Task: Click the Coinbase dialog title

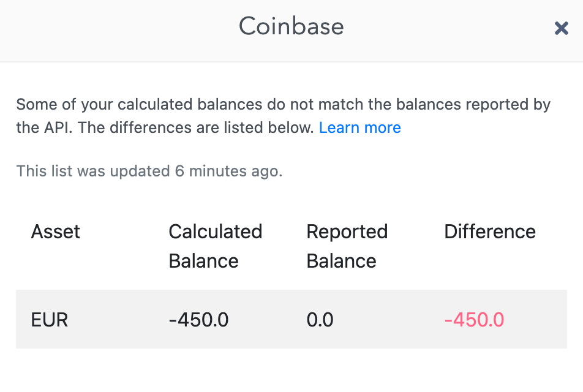Action: [x=291, y=27]
